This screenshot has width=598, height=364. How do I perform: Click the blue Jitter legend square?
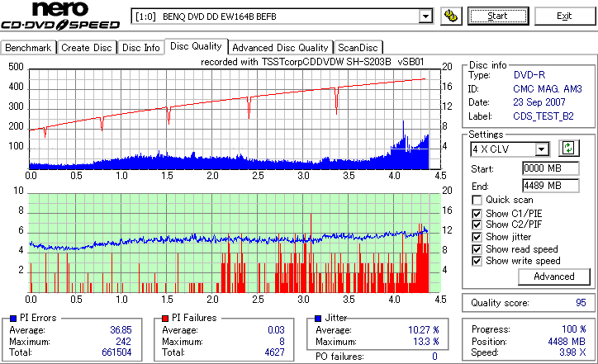pos(318,318)
